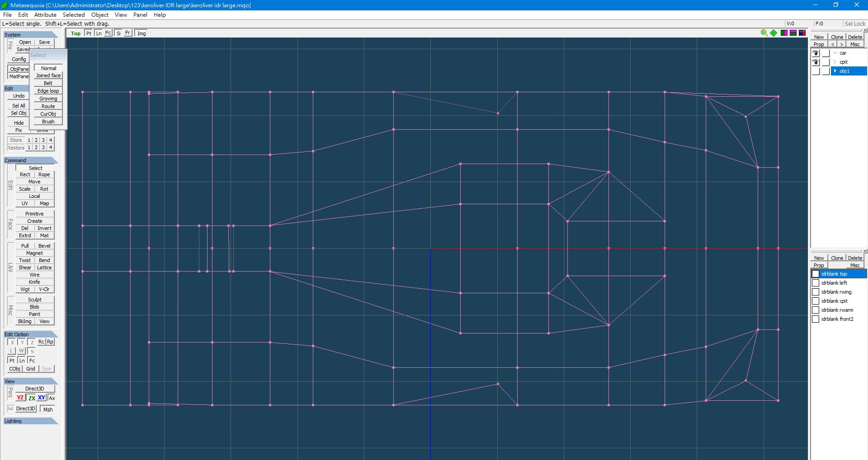
Task: Toggle the Rc option in Edit Option
Action: coord(41,342)
